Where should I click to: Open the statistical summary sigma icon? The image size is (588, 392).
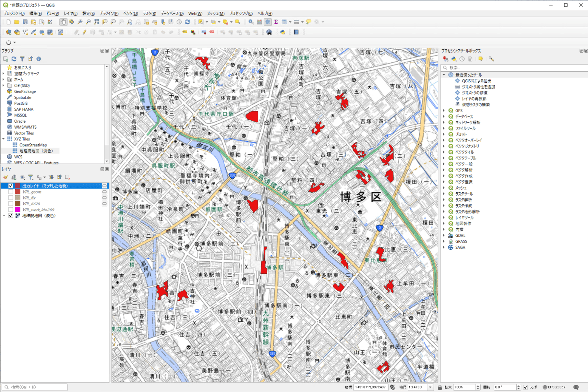point(276,22)
